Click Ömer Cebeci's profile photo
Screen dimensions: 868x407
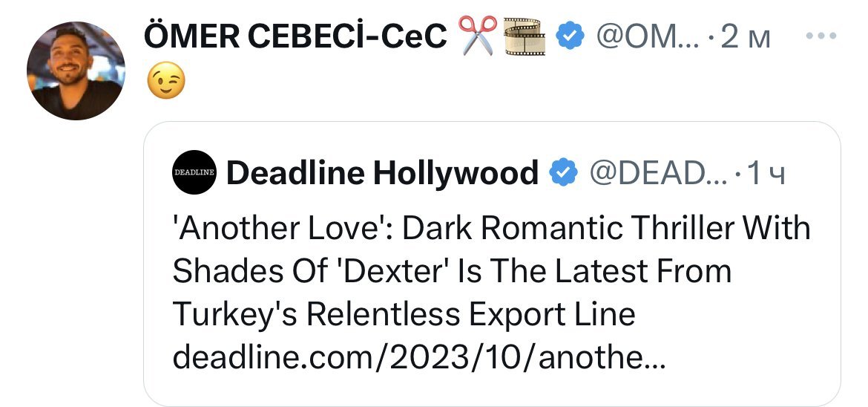[76, 71]
